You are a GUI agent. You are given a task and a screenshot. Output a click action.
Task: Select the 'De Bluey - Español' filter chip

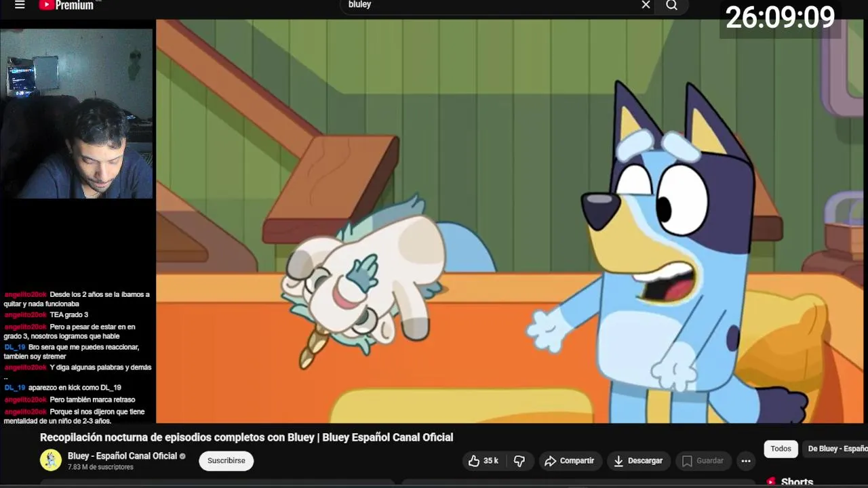[836, 449]
